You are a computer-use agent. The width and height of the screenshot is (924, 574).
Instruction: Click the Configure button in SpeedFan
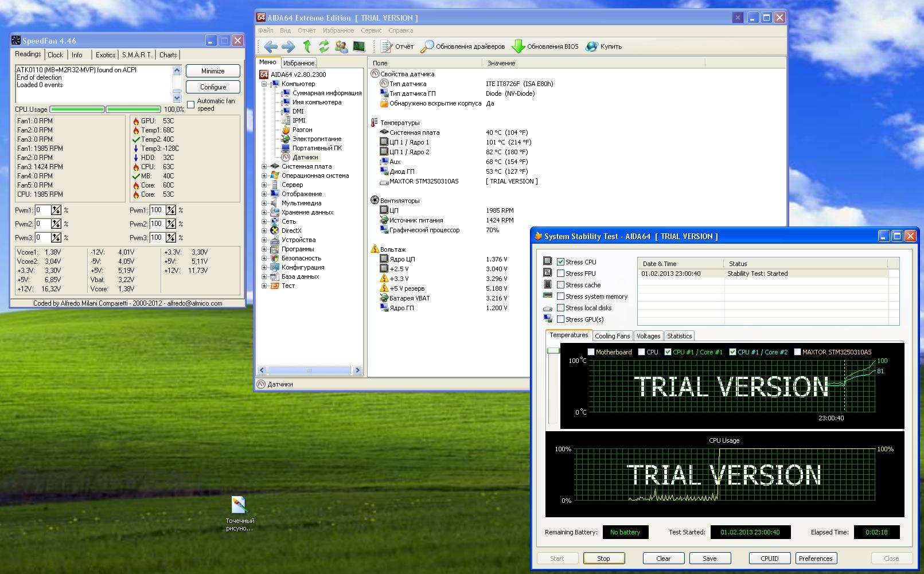pyautogui.click(x=213, y=87)
